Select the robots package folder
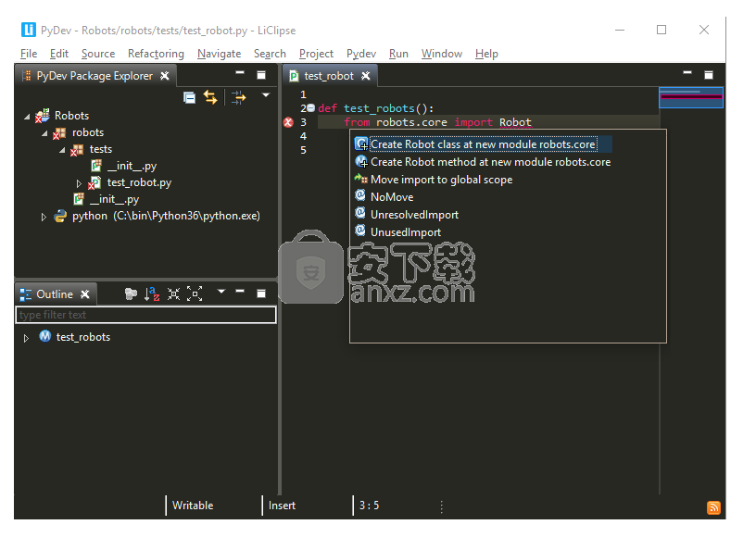 click(88, 132)
